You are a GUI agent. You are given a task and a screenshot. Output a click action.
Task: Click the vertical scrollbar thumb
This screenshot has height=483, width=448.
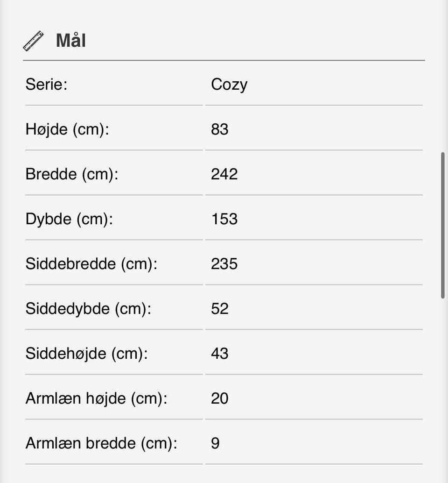coord(443,225)
